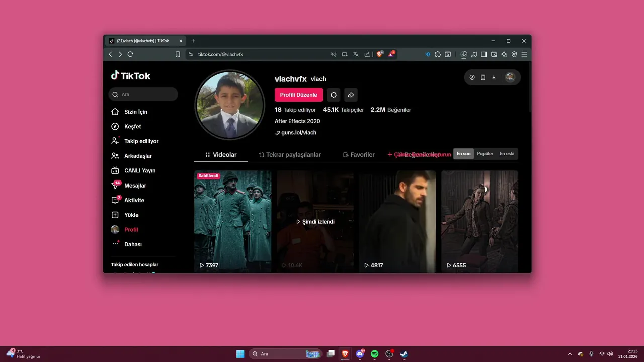Switch to the Favoriler tab
The height and width of the screenshot is (362, 644).
click(359, 155)
